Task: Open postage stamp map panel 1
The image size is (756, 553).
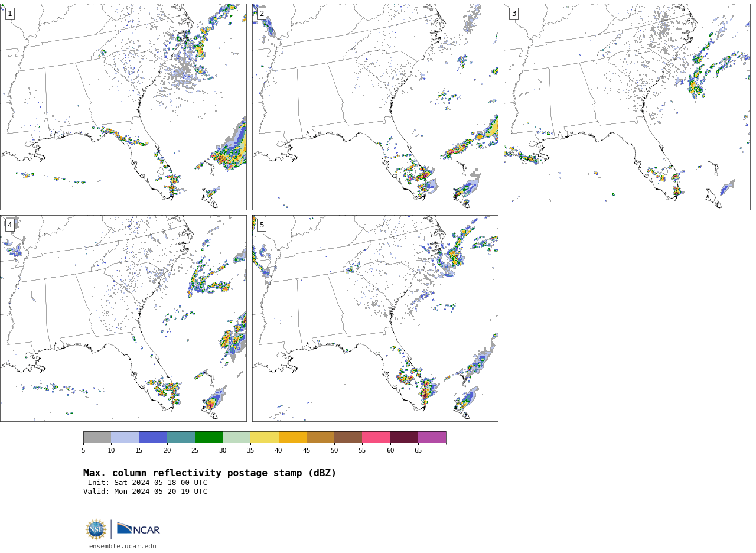Action: pyautogui.click(x=123, y=107)
